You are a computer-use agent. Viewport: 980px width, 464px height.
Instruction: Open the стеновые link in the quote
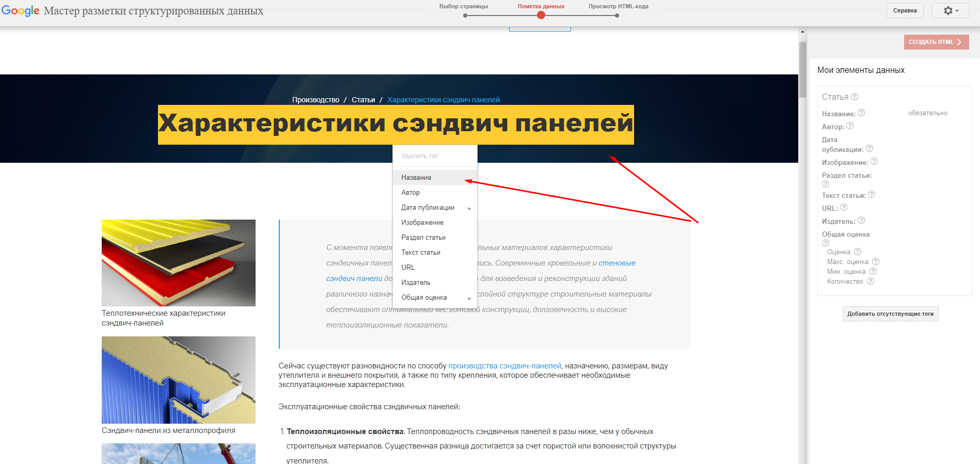(x=617, y=263)
